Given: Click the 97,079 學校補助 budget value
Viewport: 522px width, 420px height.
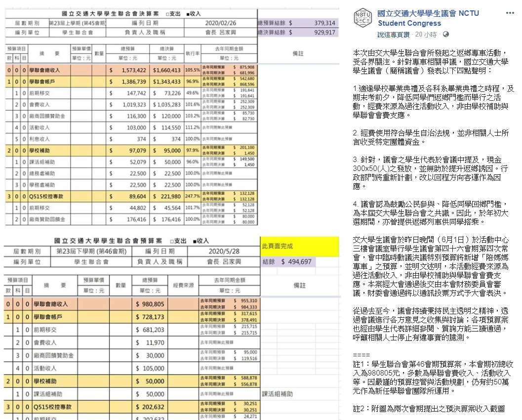Looking at the screenshot, I should coord(137,151).
